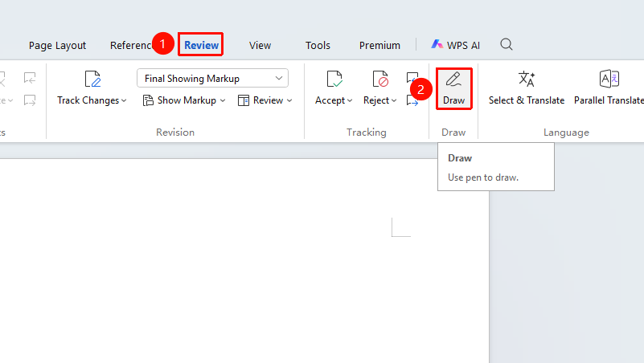The image size is (644, 363).
Task: Open the Final Showing Markup dropdown
Action: pos(212,79)
